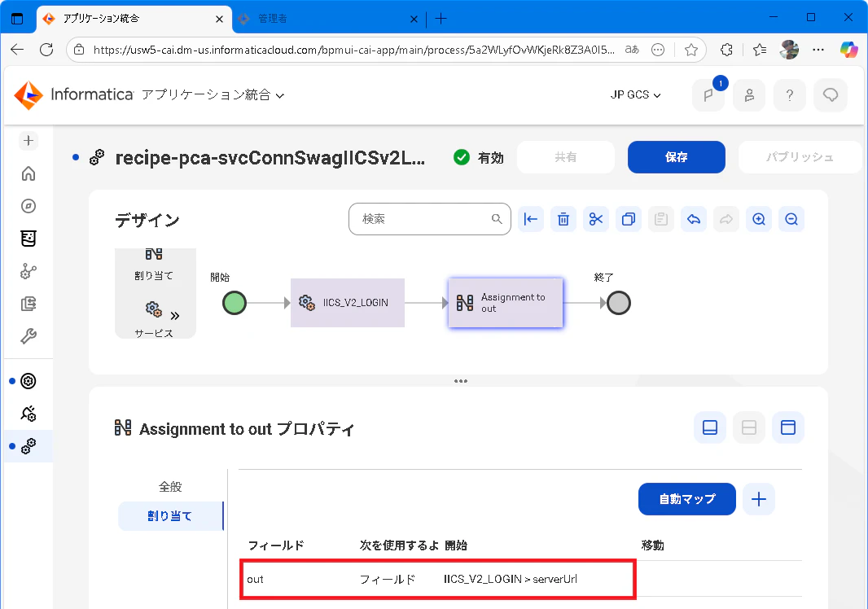Click the green 開始 start node
Viewport: 868px width, 609px height.
click(x=235, y=303)
